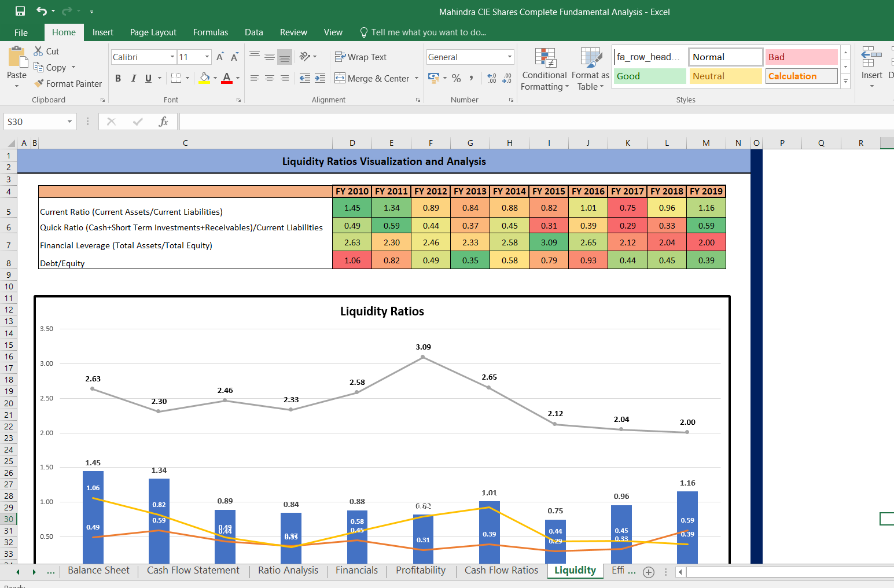
Task: Open the text Orientation tool
Action: pos(308,56)
